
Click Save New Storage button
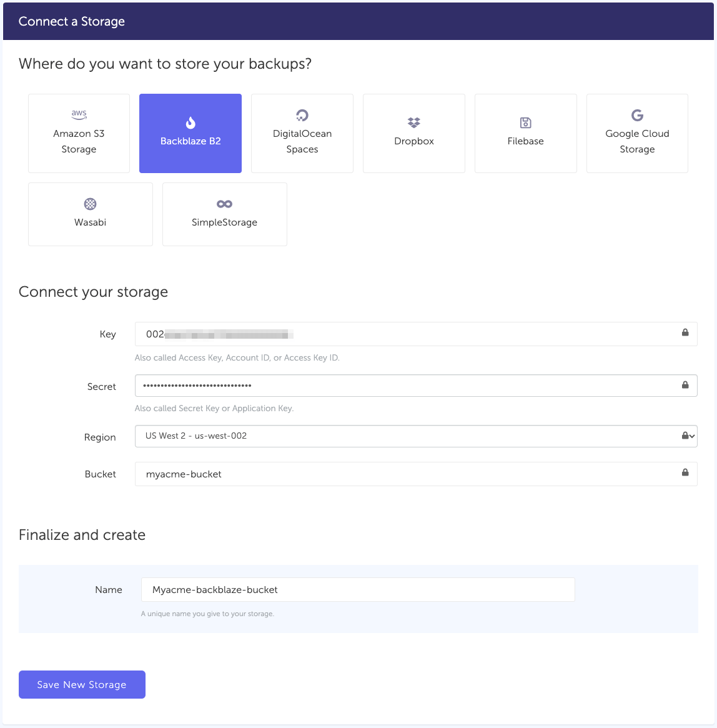[x=82, y=685]
